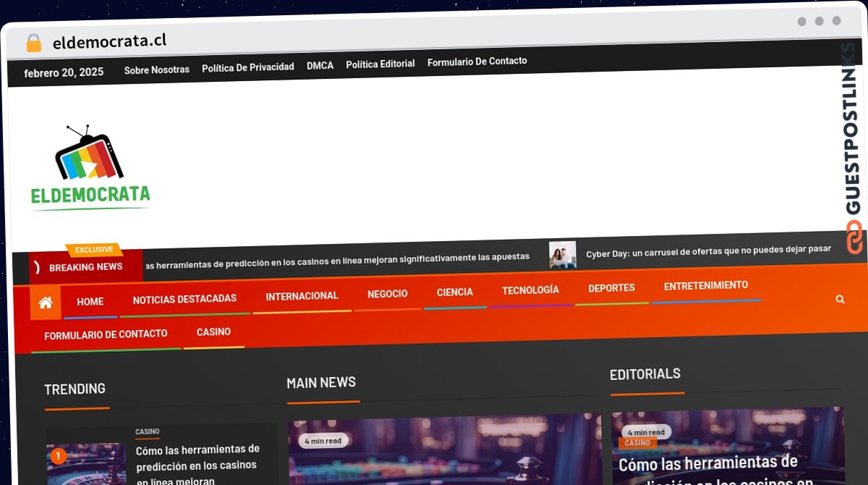
Task: Select the Casino menu item
Action: 213,332
